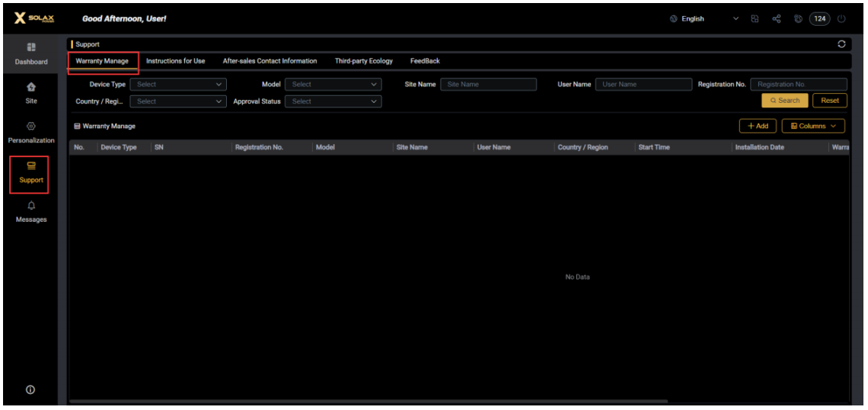Open the Dashboard from the sidebar
The image size is (868, 410).
pyautogui.click(x=31, y=53)
